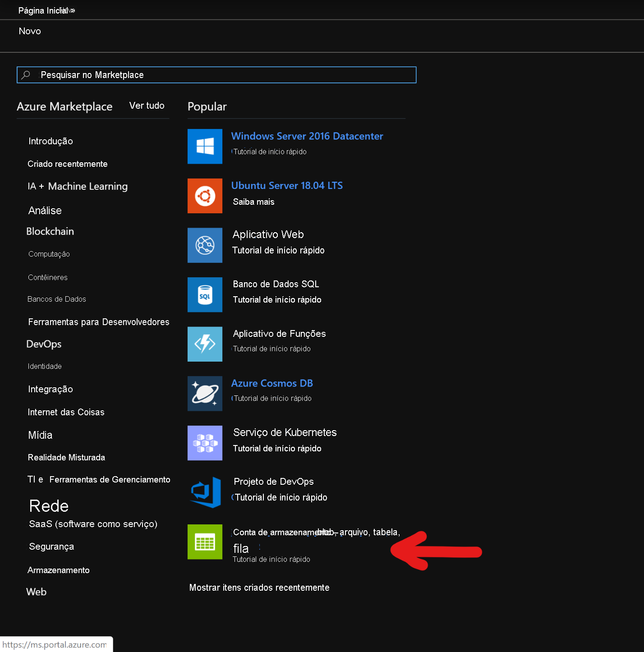
Task: Open Internet das Coisas category
Action: click(x=66, y=412)
